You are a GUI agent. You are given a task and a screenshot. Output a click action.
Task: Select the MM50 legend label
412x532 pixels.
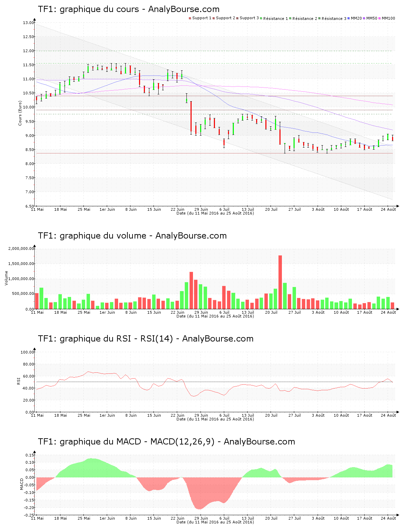pyautogui.click(x=372, y=18)
